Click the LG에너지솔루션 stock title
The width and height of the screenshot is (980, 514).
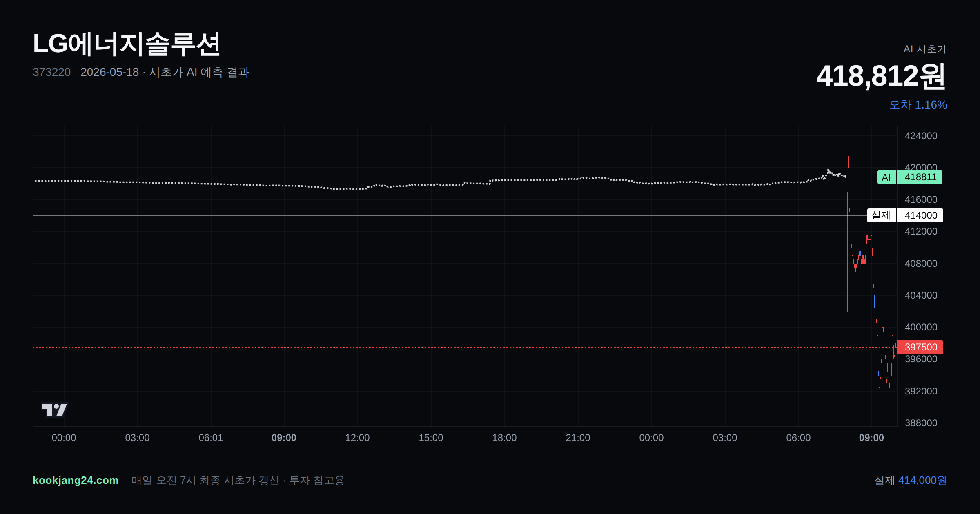click(127, 44)
